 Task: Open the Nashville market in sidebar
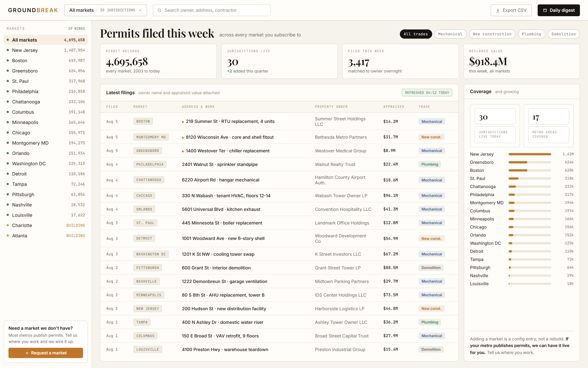(x=46, y=205)
